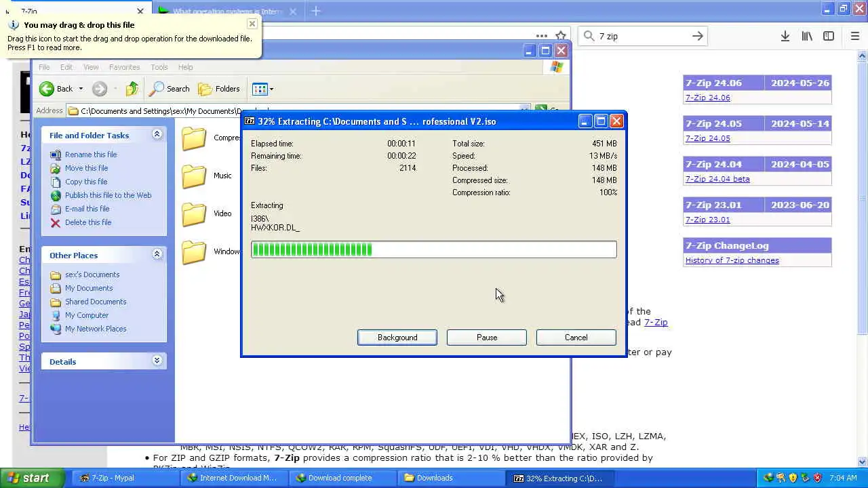This screenshot has height=488, width=868.
Task: Switch to Download complete taskbar item
Action: point(341,478)
